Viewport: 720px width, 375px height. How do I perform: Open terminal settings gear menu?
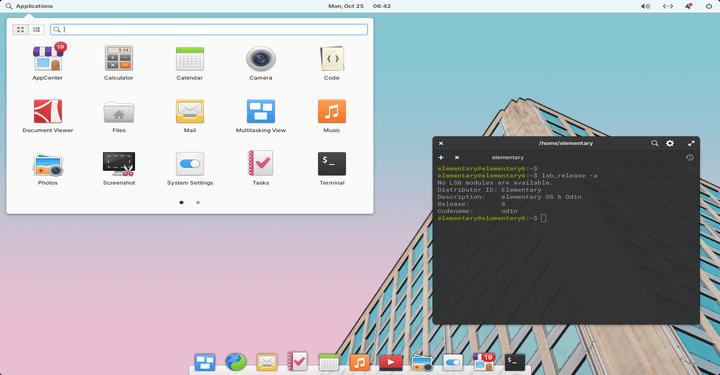670,143
